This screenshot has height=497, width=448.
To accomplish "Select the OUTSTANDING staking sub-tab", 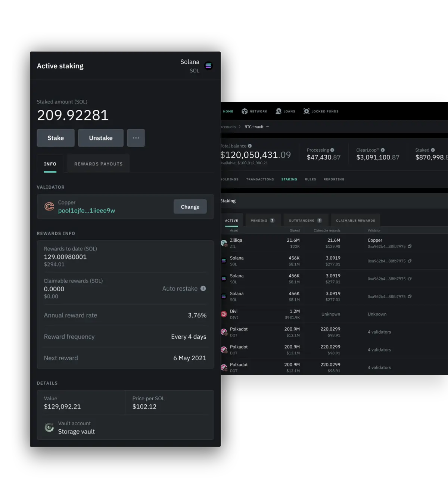I will tap(305, 220).
